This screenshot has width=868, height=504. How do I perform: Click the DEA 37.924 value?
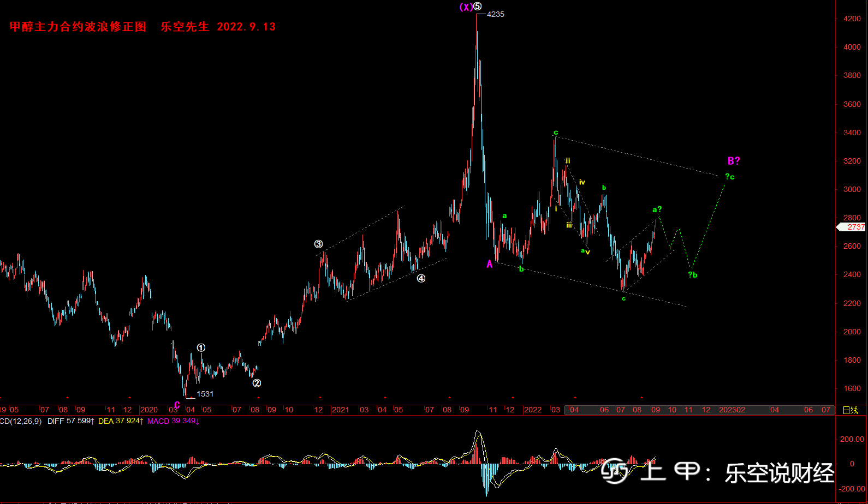click(x=121, y=421)
